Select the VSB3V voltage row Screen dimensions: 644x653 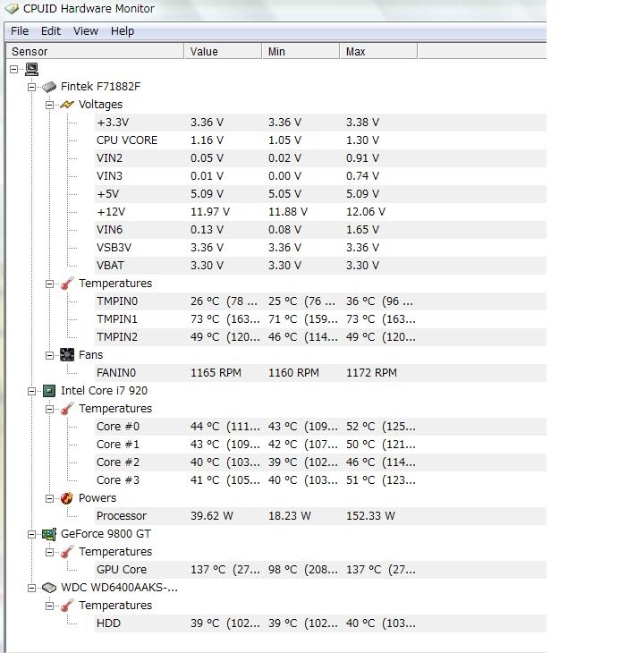[x=320, y=248]
